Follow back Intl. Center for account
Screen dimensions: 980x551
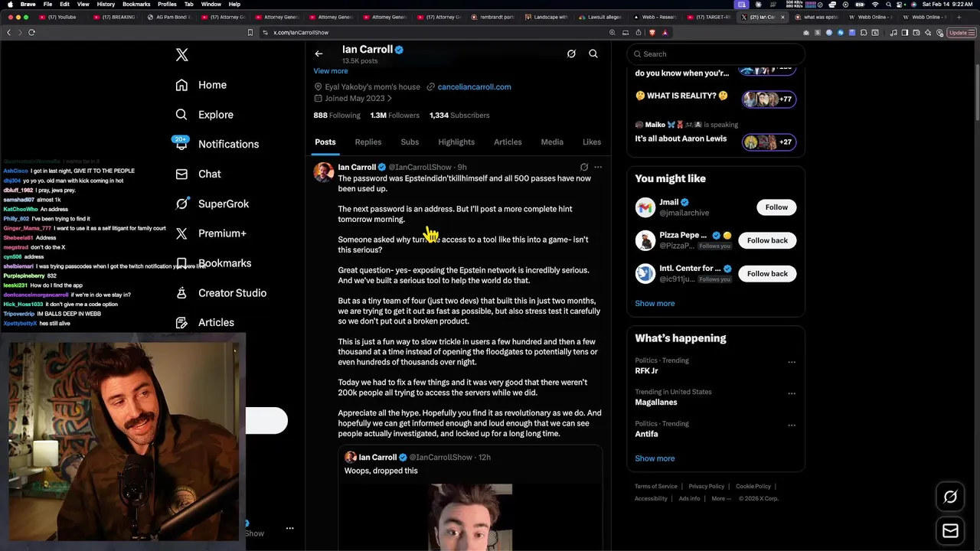[x=767, y=273]
